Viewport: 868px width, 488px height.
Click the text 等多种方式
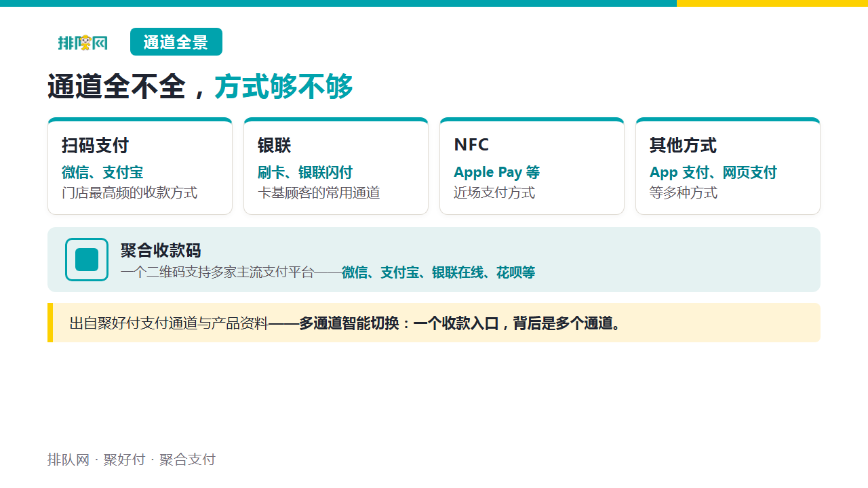coord(684,192)
